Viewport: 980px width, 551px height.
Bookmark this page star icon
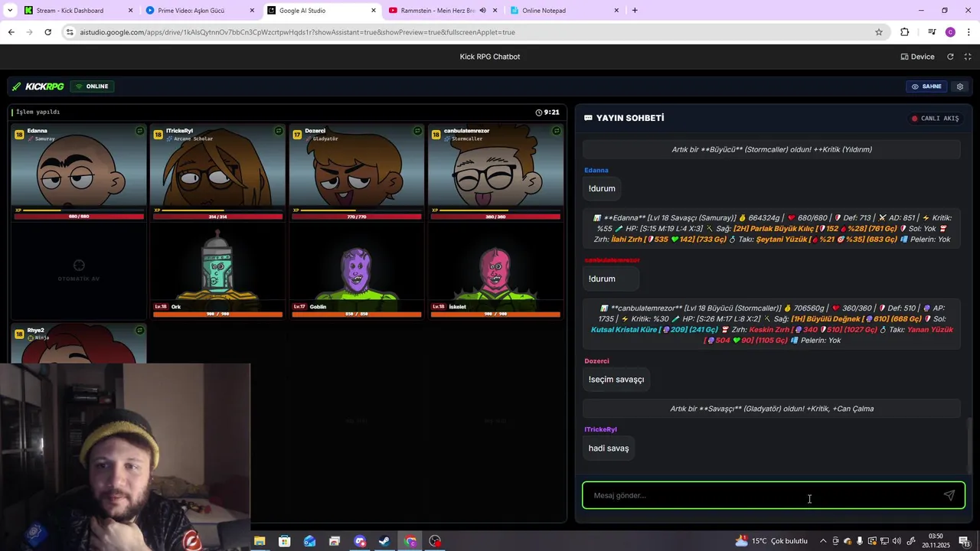click(x=879, y=32)
